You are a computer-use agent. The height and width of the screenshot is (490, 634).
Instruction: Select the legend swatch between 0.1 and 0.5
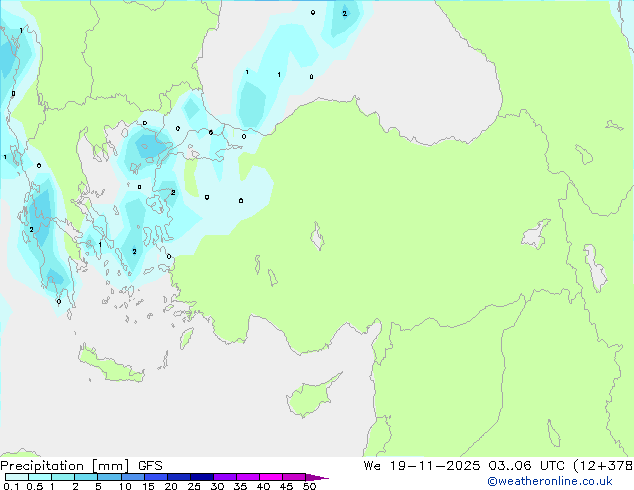click(x=17, y=477)
